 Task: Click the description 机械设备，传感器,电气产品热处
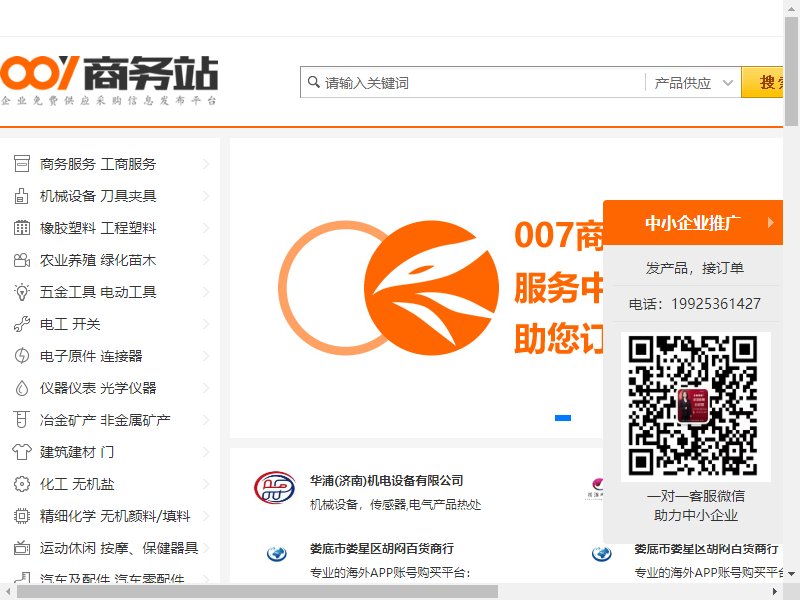click(x=395, y=505)
